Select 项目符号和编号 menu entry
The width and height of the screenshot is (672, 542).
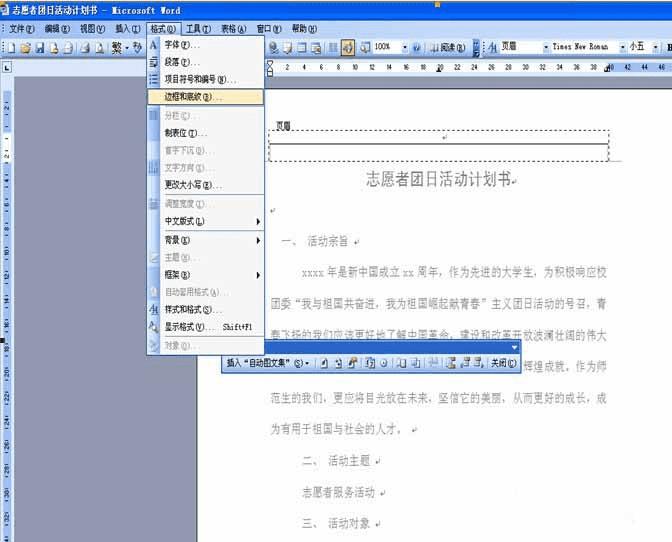click(206, 79)
